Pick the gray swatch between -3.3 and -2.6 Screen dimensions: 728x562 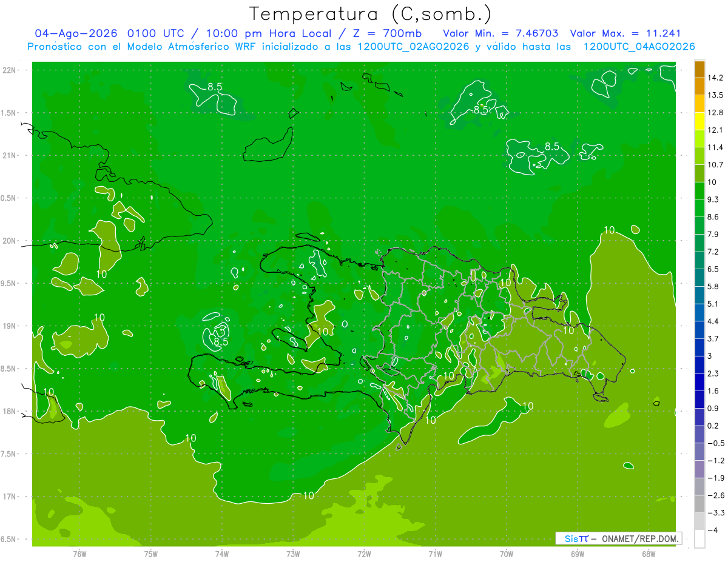point(699,504)
